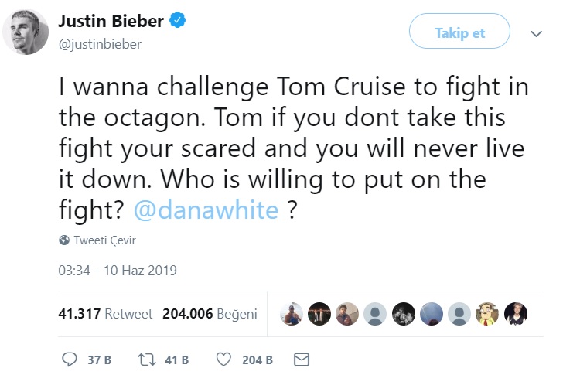The width and height of the screenshot is (580, 392).
Task: Click the @justinbieber handle
Action: [100, 43]
